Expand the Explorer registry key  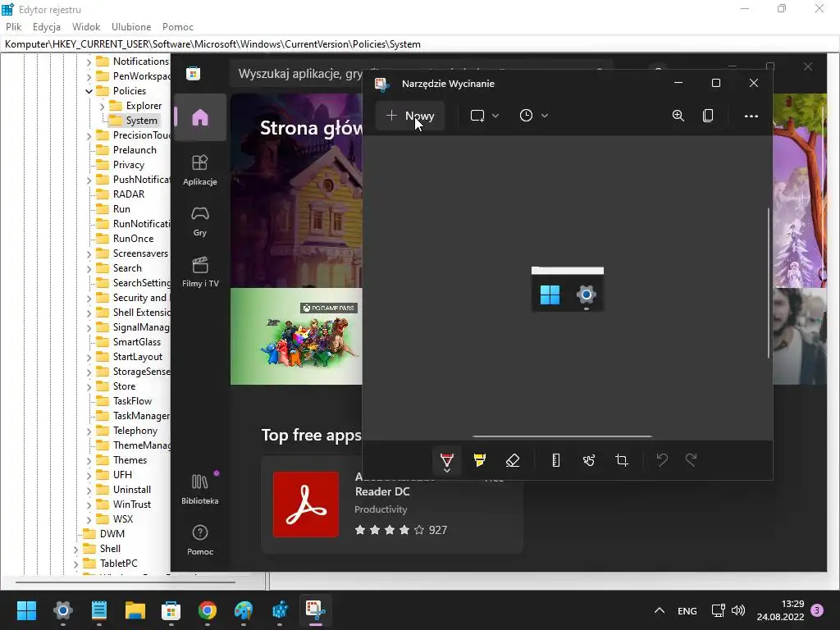pyautogui.click(x=102, y=106)
